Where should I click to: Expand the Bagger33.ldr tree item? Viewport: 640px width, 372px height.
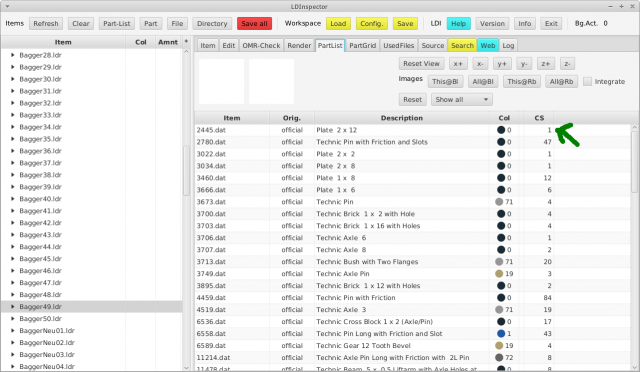tap(12, 115)
